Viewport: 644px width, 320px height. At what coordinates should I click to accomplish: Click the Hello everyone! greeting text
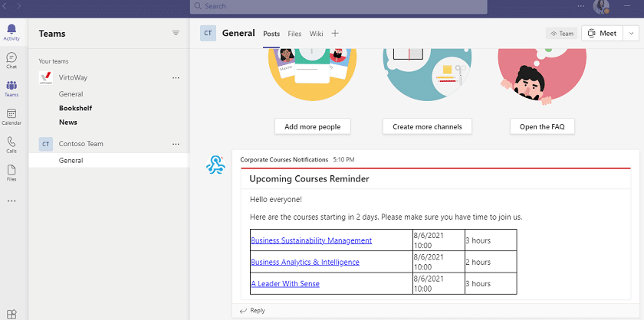pos(276,200)
